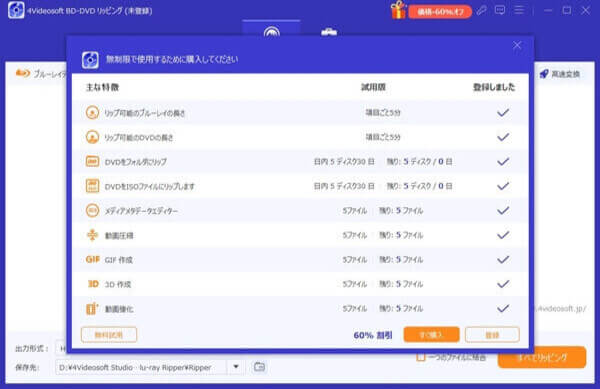
Task: Click the Blu-ray length feature icon
Action: click(x=92, y=112)
